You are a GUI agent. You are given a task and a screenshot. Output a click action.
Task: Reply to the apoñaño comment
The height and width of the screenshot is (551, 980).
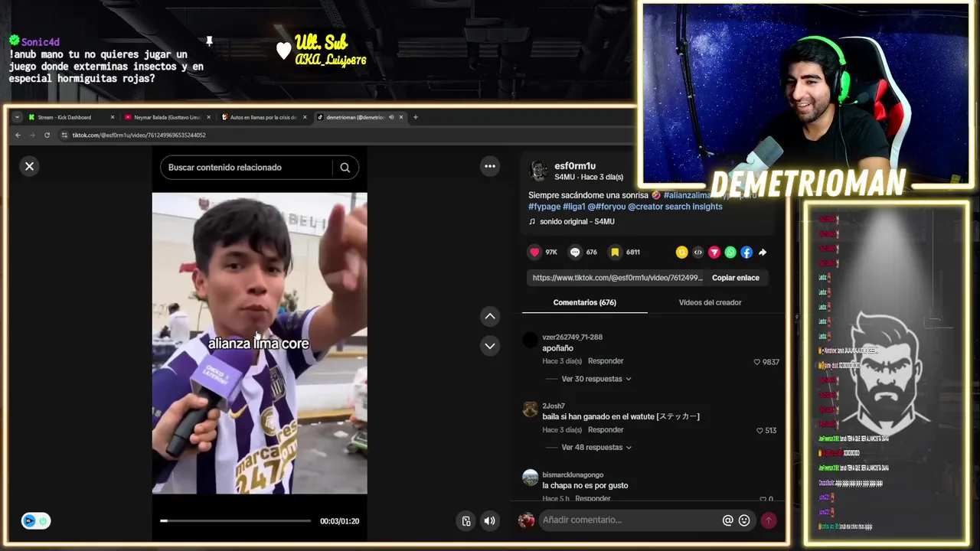click(606, 361)
